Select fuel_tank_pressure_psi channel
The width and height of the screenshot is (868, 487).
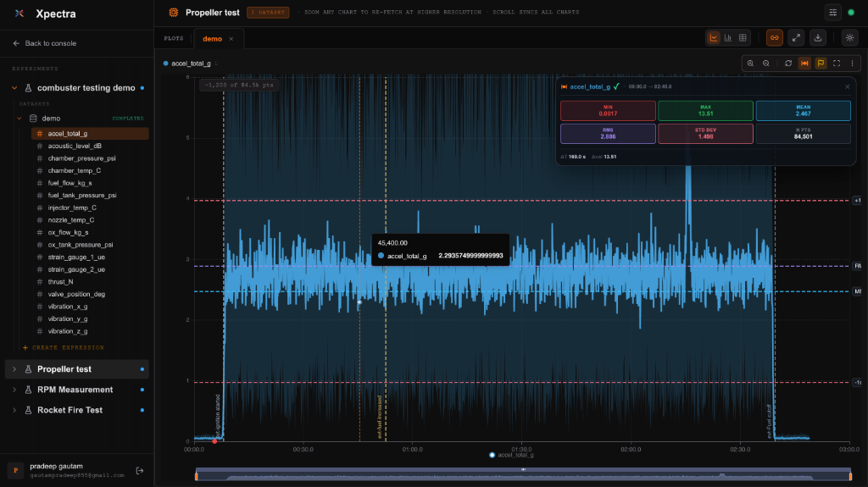[90, 196]
